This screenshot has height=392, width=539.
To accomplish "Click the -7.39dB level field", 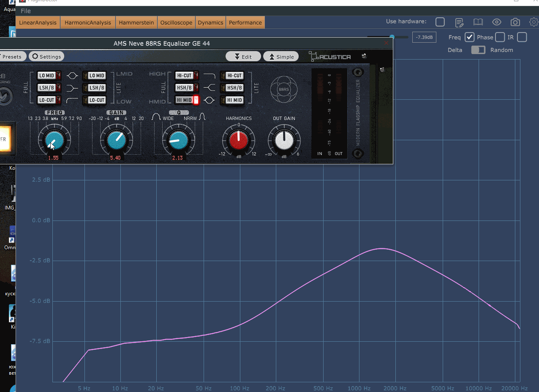I will [x=424, y=37].
